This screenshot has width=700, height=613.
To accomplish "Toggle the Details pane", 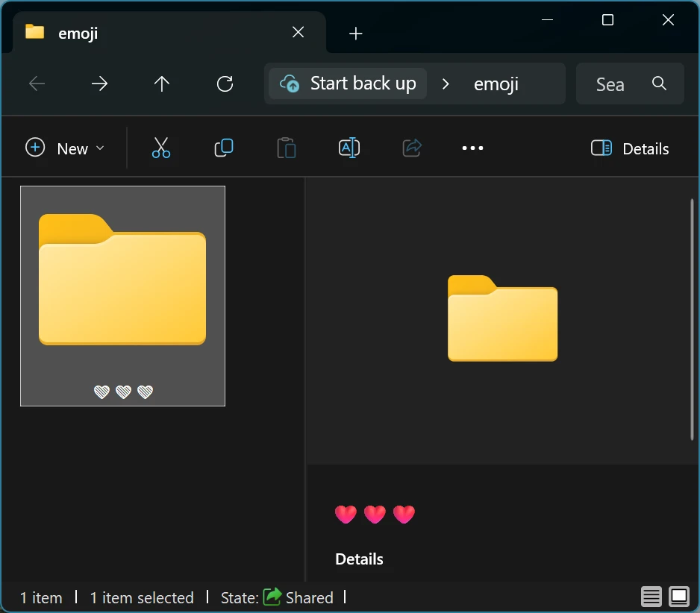I will point(629,148).
